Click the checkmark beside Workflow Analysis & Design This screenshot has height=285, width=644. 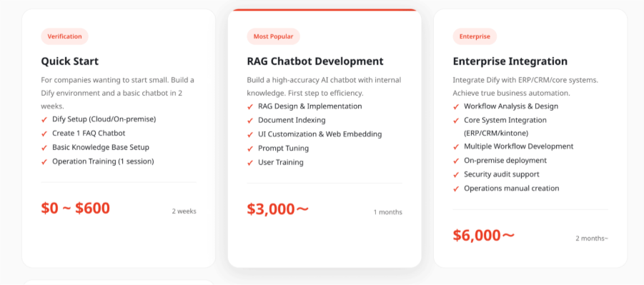[x=456, y=106]
